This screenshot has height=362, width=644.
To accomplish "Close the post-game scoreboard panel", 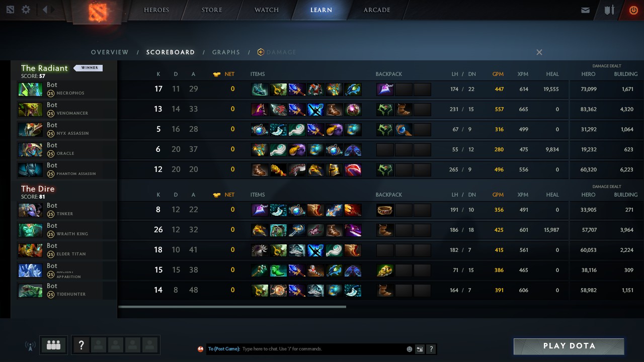I will coord(539,52).
